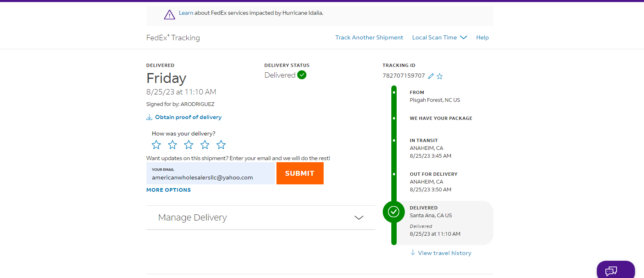
Task: Expand MORE OPTIONS for updates
Action: [x=169, y=190]
